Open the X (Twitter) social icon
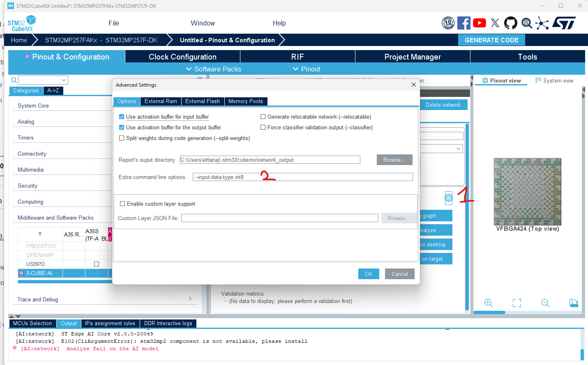588x365 pixels. (495, 23)
